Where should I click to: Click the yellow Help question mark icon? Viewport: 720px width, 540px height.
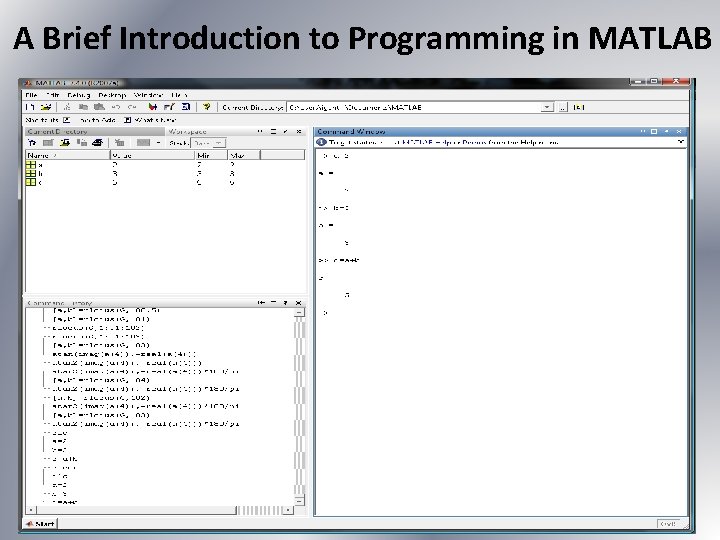[207, 107]
